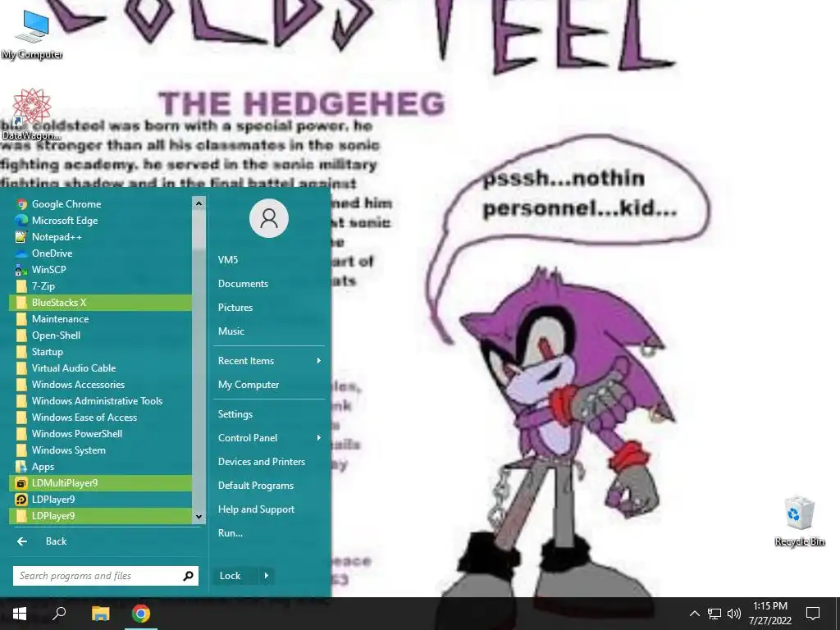Click the Windows Start button

click(20, 614)
